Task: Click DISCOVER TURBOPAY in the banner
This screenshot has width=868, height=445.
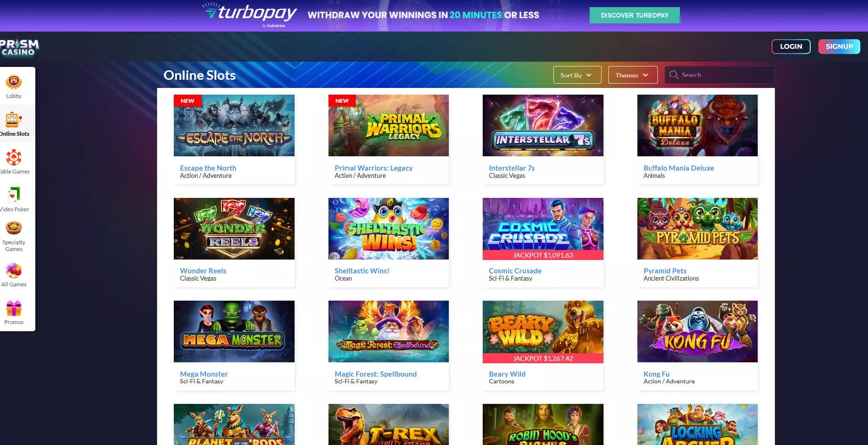Action: click(635, 15)
